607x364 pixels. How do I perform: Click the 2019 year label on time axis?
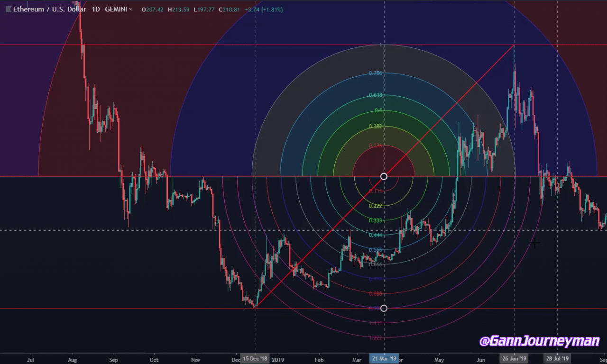[x=278, y=360]
